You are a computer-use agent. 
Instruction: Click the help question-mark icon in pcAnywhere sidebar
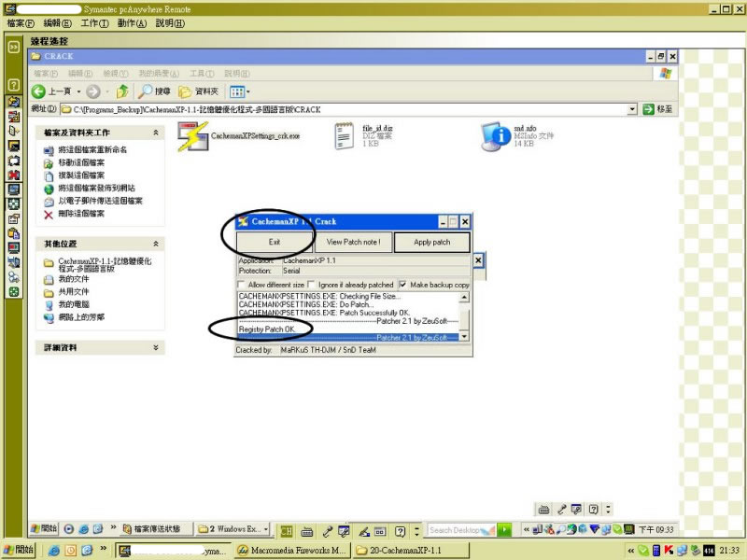click(14, 85)
